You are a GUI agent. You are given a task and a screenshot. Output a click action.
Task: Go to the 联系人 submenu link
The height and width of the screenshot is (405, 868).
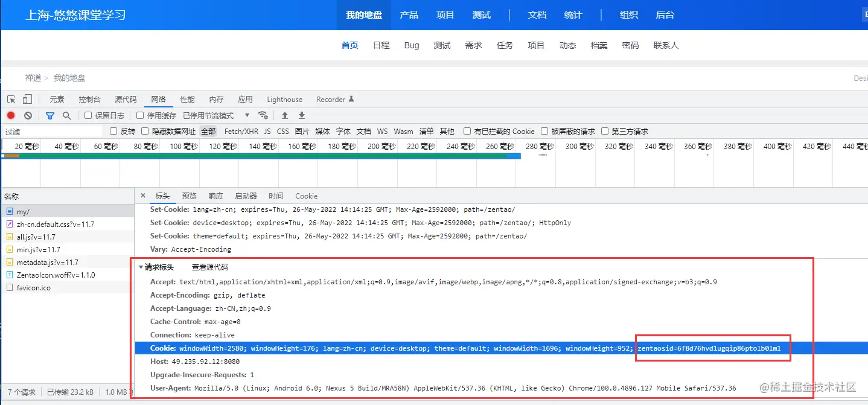pyautogui.click(x=666, y=45)
